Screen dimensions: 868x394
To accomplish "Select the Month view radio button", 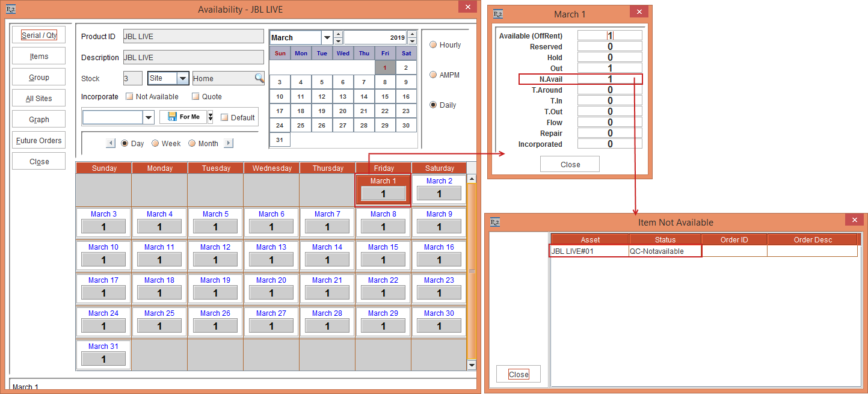I will tap(192, 143).
